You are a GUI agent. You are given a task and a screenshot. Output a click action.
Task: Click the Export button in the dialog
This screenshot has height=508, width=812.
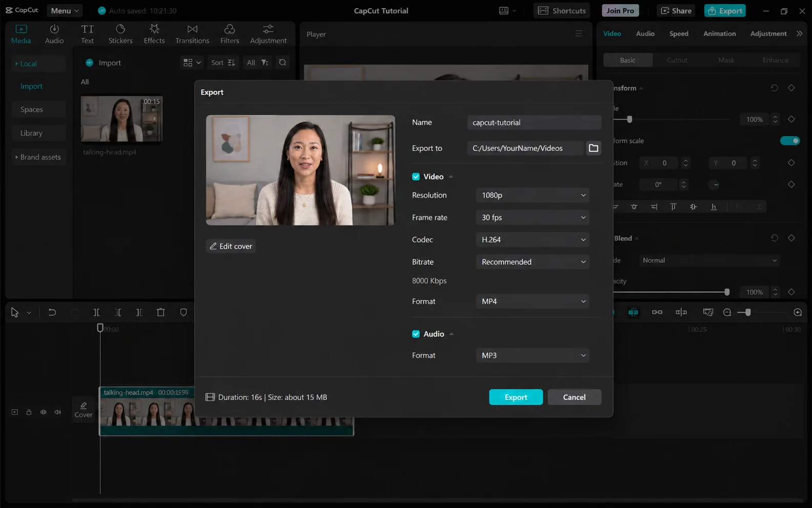point(516,397)
